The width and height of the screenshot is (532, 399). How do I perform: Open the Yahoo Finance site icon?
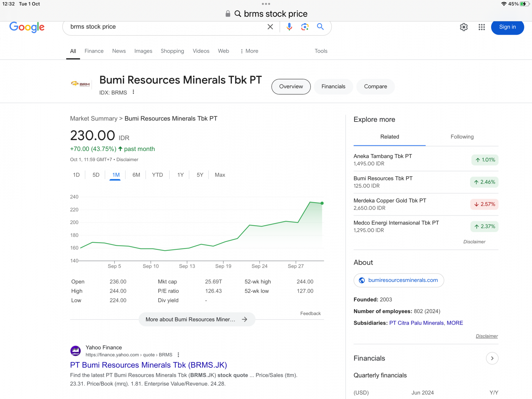[x=76, y=351]
